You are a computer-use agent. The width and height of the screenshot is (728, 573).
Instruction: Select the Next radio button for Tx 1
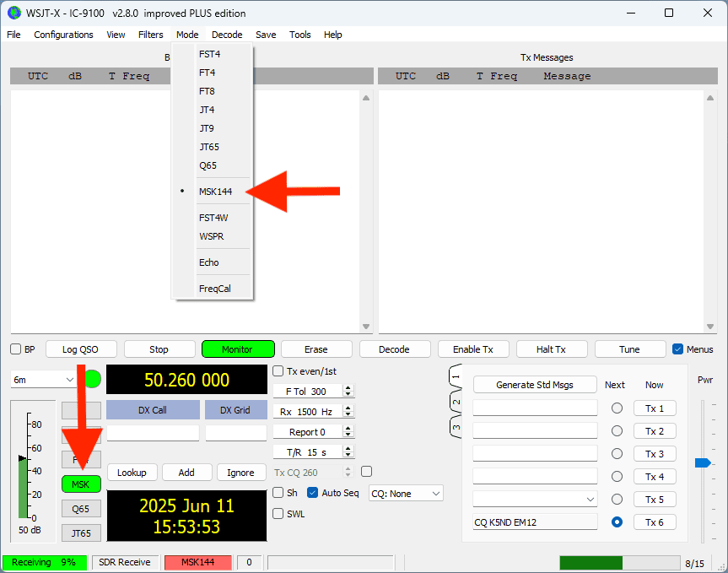(x=617, y=408)
